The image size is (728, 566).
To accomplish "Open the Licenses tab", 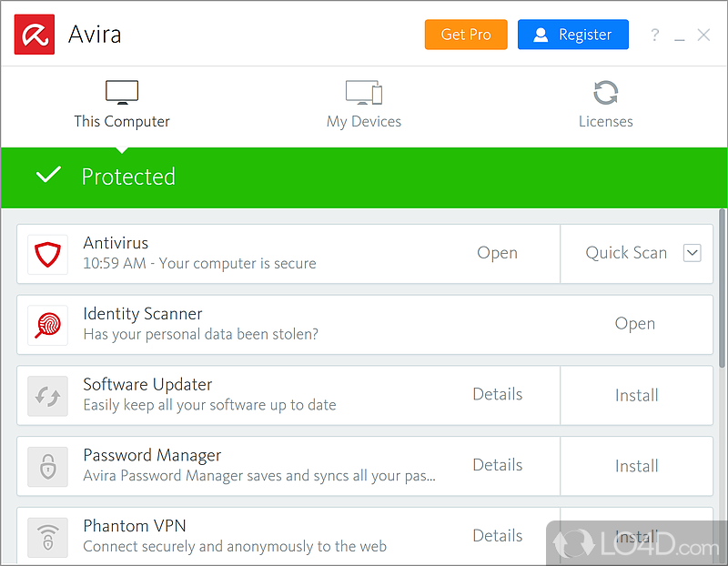I will (x=605, y=105).
